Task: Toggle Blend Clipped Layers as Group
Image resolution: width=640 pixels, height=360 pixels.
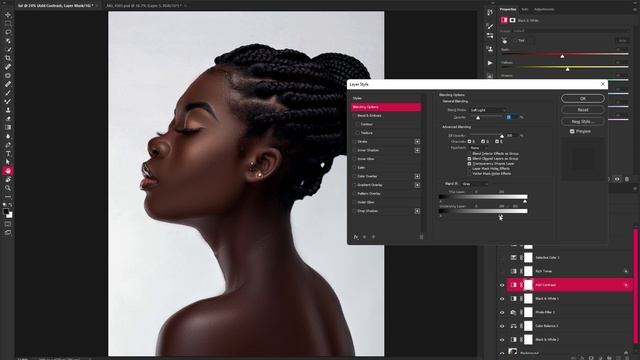Action: pyautogui.click(x=469, y=158)
